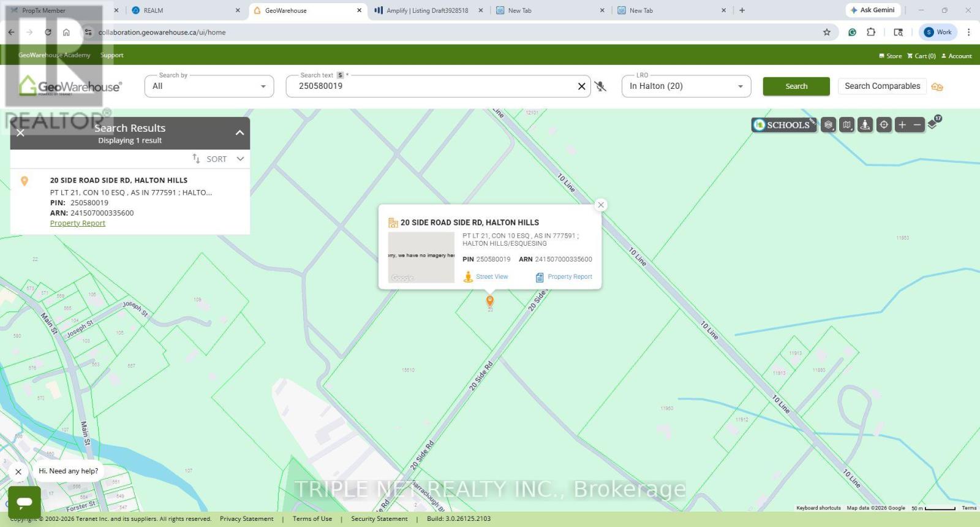This screenshot has height=527, width=980.
Task: Open Property Report link in map popup
Action: (570, 277)
